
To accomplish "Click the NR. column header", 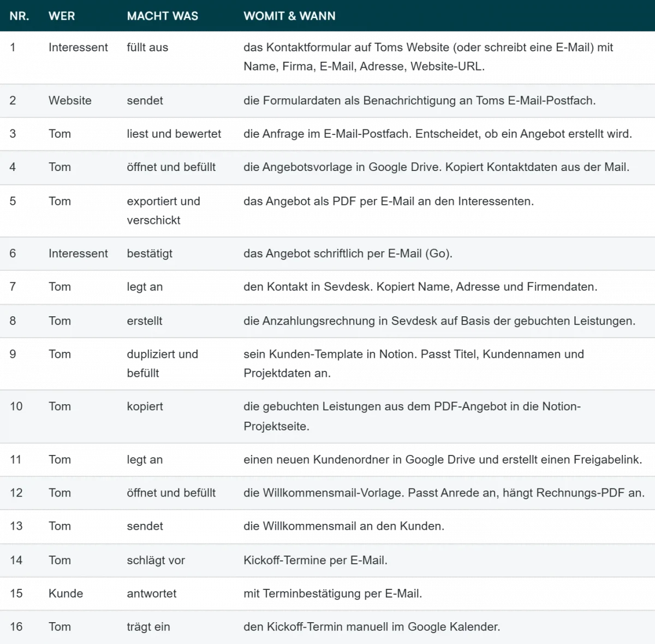I will (19, 16).
